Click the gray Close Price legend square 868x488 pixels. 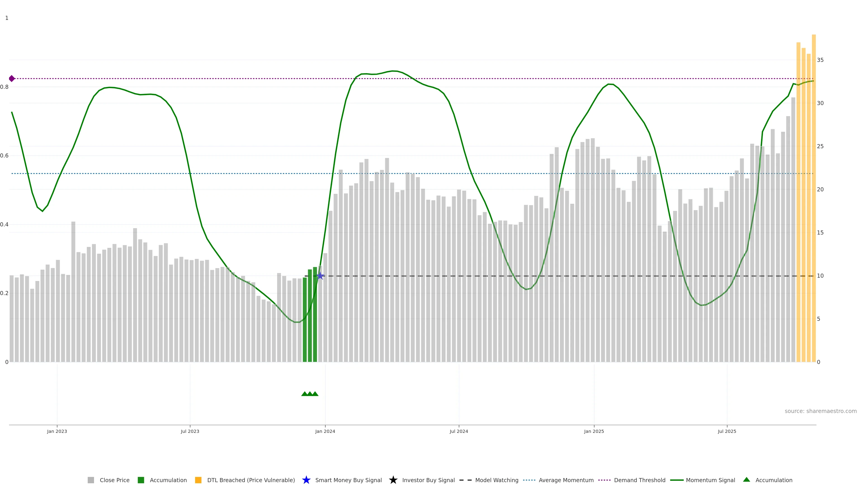[91, 480]
